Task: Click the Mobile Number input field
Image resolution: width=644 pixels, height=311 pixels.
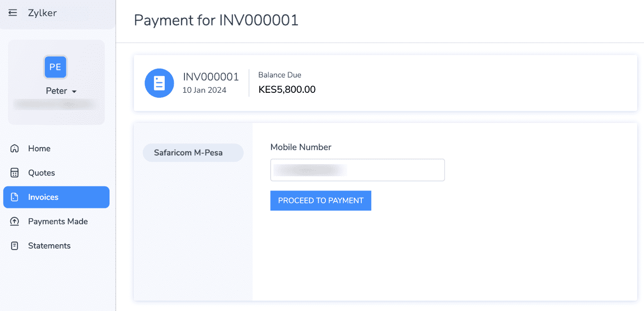Action: pyautogui.click(x=357, y=170)
